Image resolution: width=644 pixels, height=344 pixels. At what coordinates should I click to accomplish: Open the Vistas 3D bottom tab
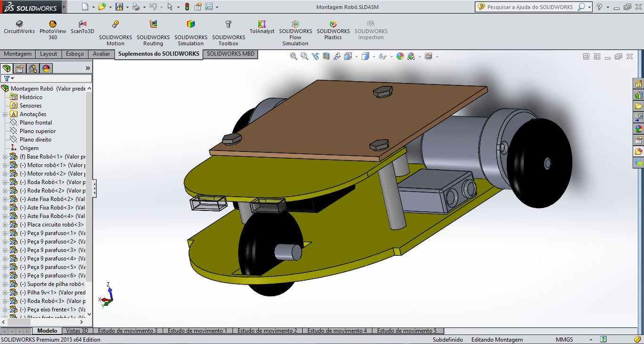(x=77, y=331)
